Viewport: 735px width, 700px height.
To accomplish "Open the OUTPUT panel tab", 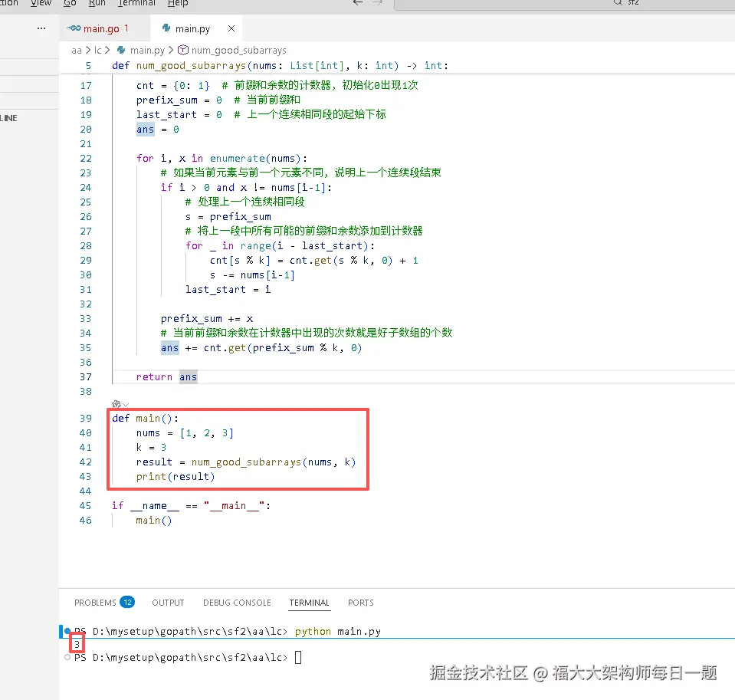I will pyautogui.click(x=168, y=603).
